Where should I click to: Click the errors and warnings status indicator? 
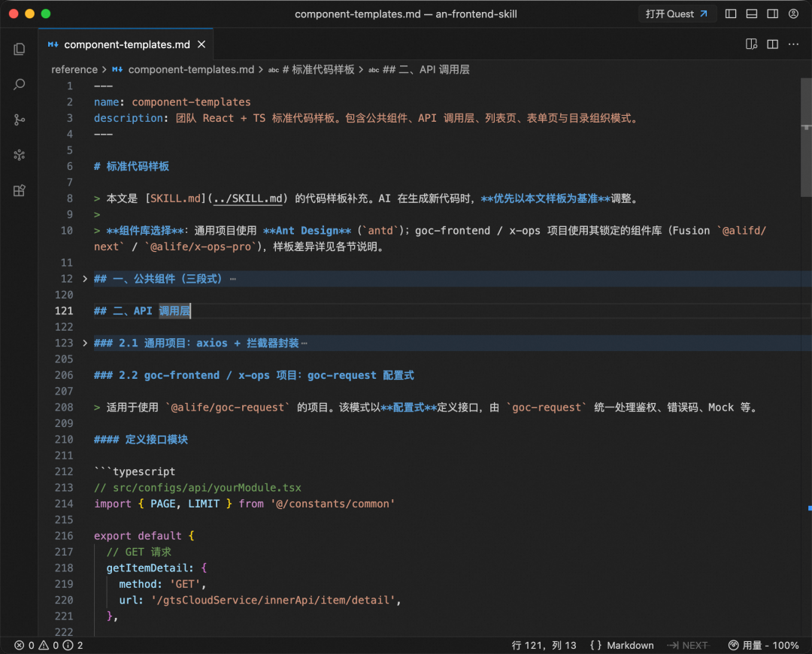pos(48,645)
